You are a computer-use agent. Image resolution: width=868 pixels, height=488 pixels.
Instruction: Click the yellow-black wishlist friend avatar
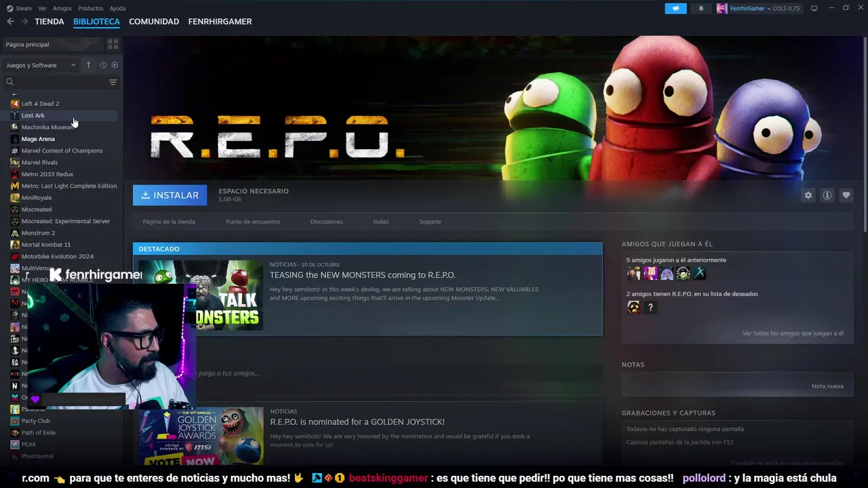point(633,307)
